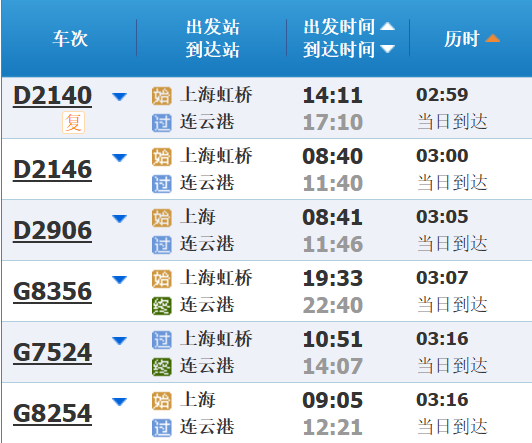Click the 过 icon in the G8254 row
532x443 pixels.
tap(162, 428)
